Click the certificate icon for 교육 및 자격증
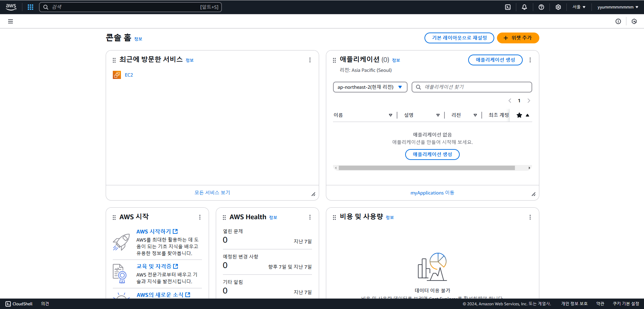Image resolution: width=644 pixels, height=309 pixels. [x=120, y=274]
